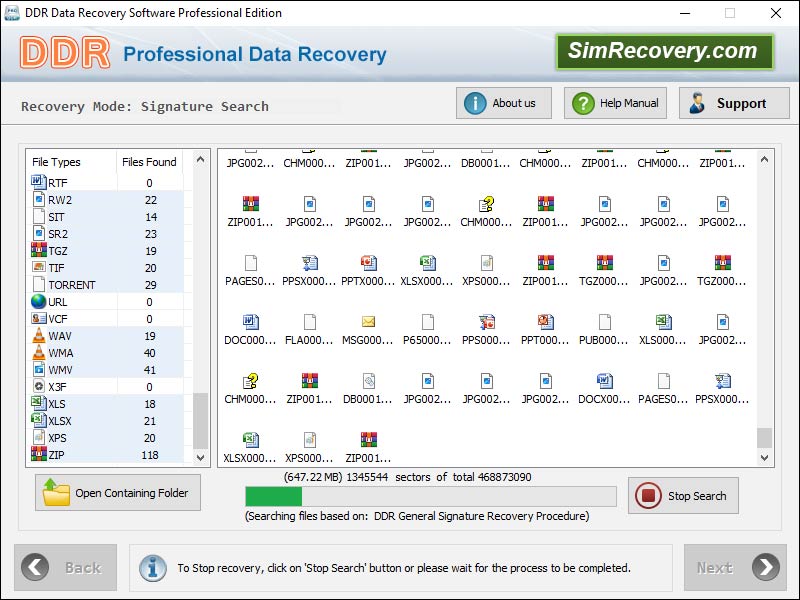Viewport: 800px width, 600px height.
Task: Select the X3F file type icon
Action: coord(39,386)
